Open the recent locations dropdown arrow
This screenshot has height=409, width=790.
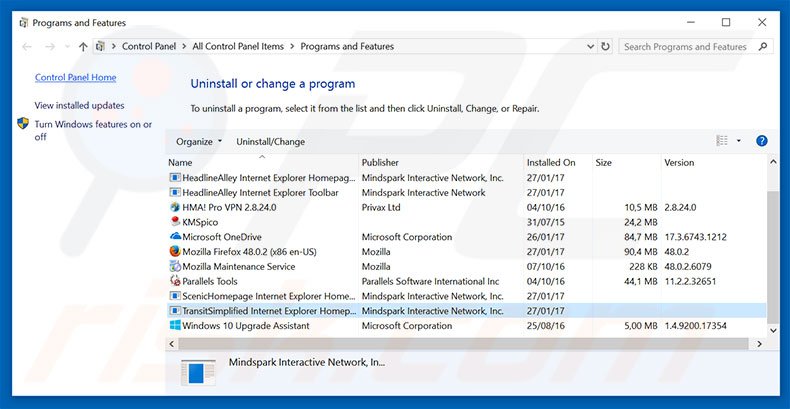click(x=68, y=46)
